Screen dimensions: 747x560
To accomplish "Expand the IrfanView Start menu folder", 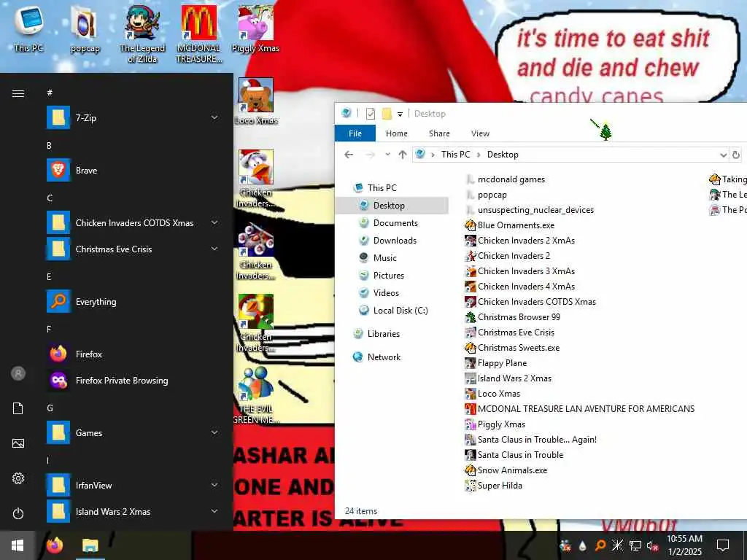I will pyautogui.click(x=214, y=485).
